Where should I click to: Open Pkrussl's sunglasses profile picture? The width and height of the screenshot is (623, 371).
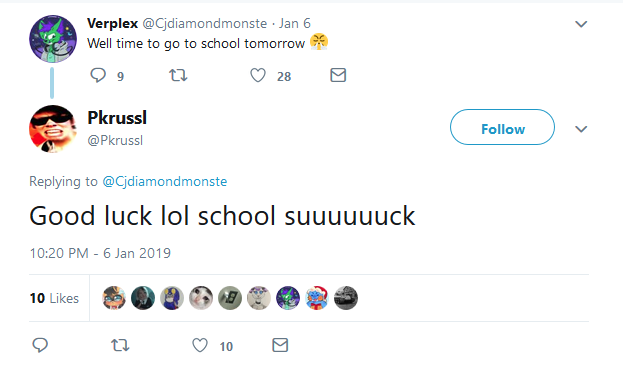53,129
